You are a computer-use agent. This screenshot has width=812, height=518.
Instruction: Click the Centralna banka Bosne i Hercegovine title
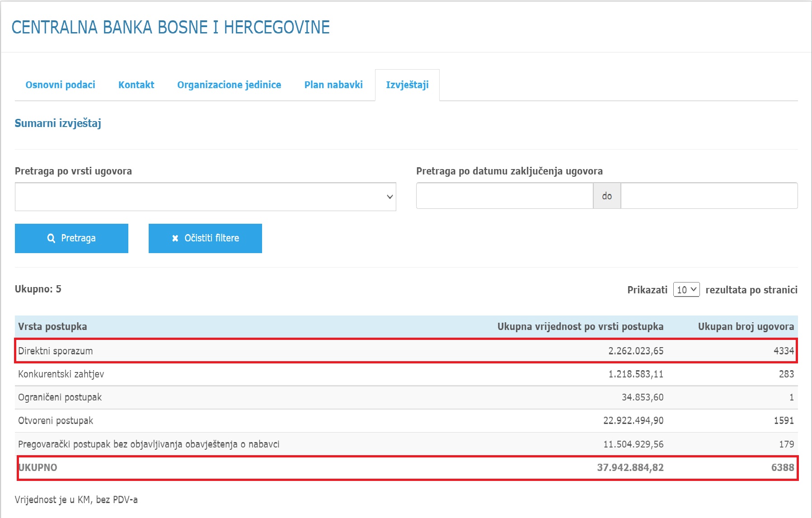[x=170, y=28]
